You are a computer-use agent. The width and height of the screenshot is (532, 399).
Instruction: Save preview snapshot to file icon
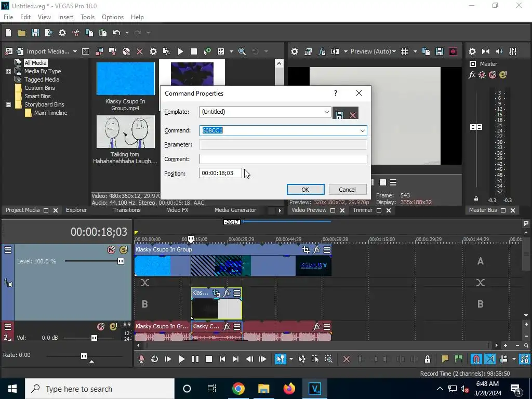[440, 51]
